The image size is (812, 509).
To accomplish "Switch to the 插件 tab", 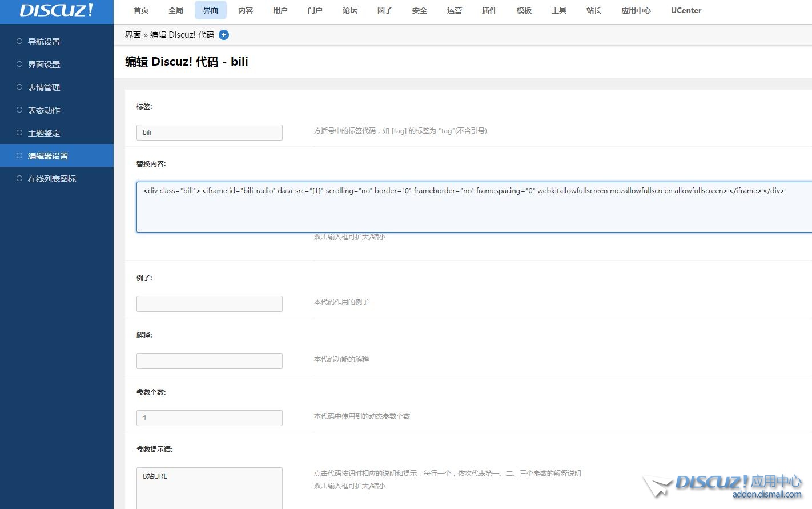I will coord(489,10).
